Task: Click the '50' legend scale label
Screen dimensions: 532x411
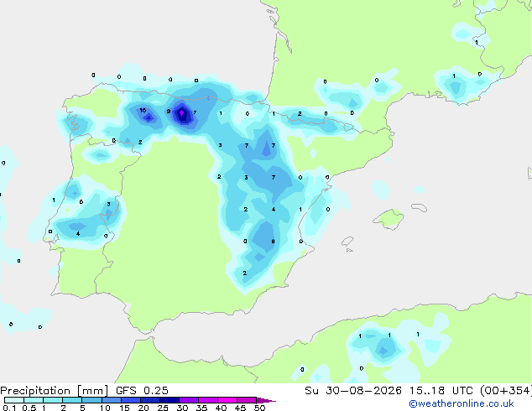Action: tap(259, 408)
